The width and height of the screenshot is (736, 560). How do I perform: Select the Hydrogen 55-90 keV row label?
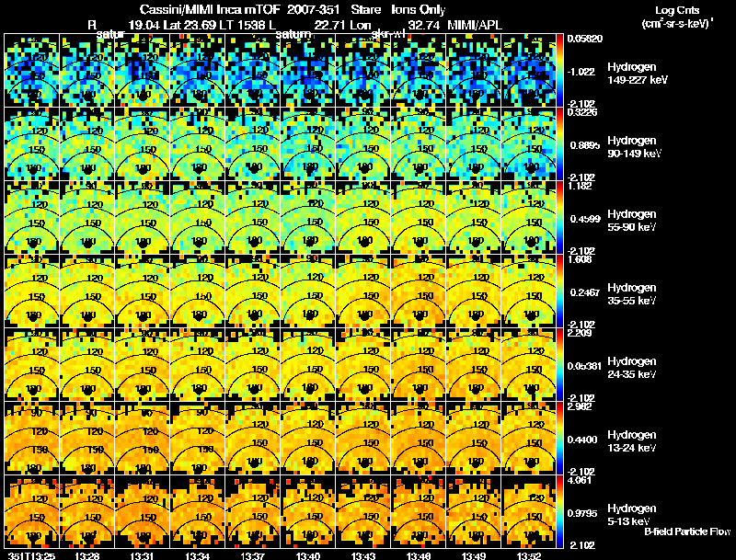click(x=632, y=221)
